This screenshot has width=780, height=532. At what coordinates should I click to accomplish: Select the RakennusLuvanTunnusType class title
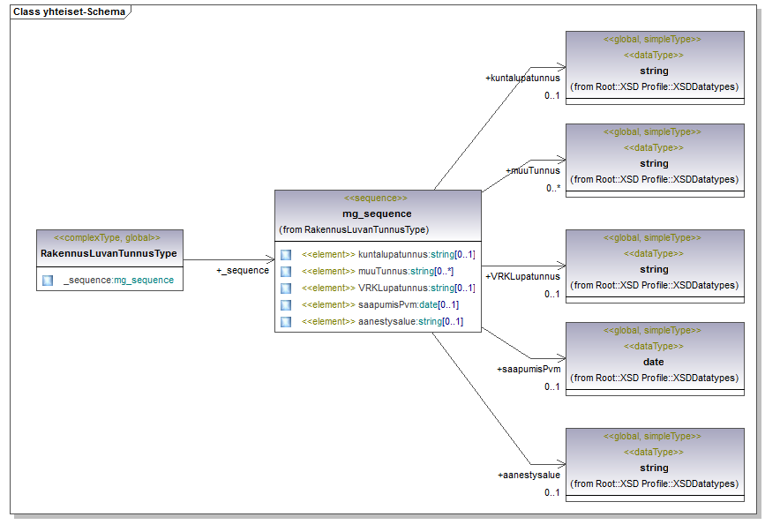coord(109,254)
